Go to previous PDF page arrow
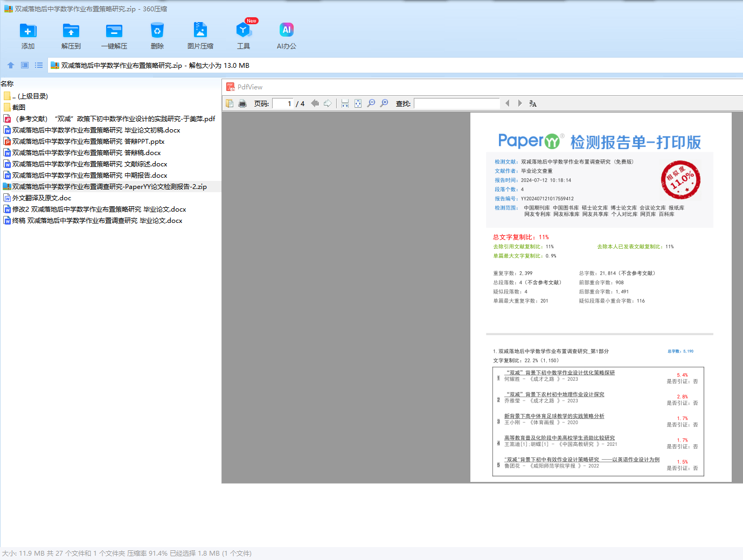 coord(315,103)
